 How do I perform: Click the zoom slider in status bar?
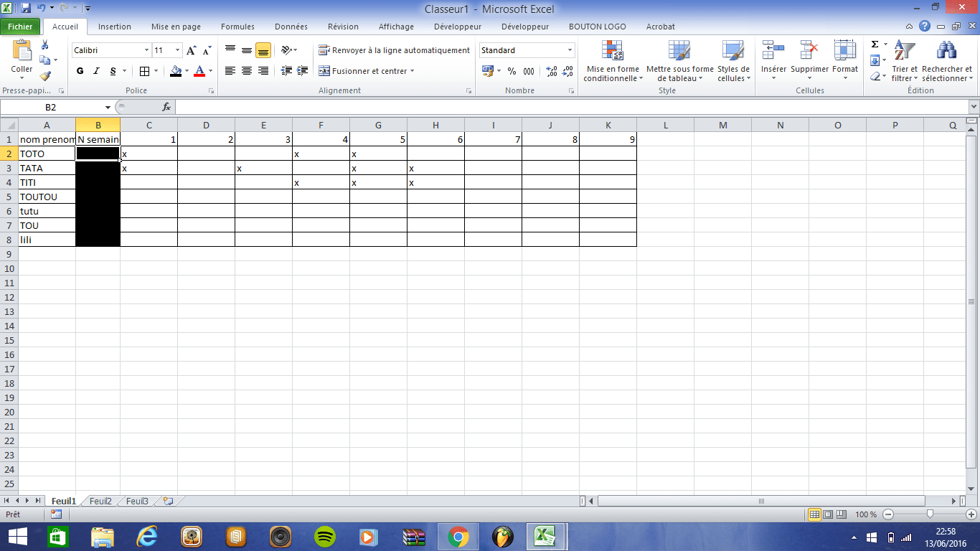tap(930, 514)
